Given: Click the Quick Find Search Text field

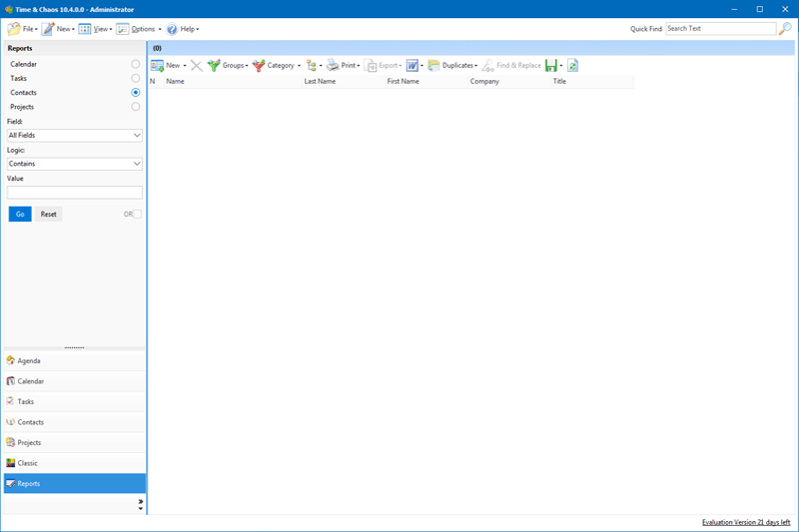Looking at the screenshot, I should point(720,29).
